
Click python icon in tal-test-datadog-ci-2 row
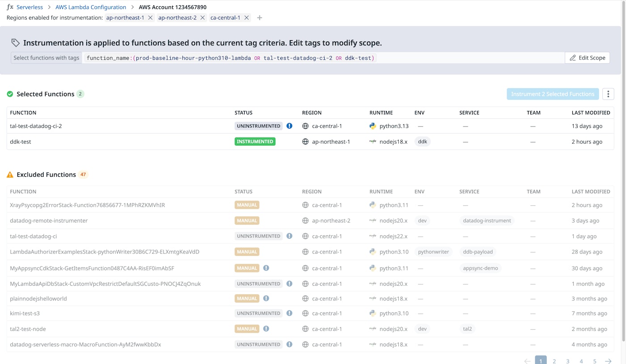click(x=373, y=126)
